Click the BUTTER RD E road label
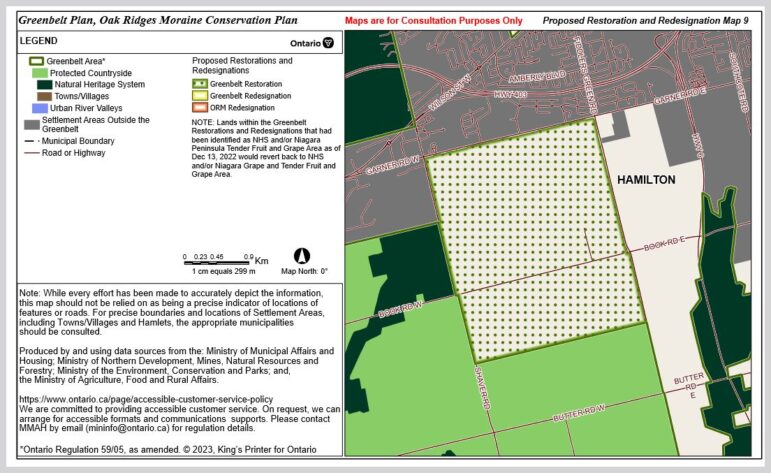This screenshot has height=473, width=771. click(689, 386)
